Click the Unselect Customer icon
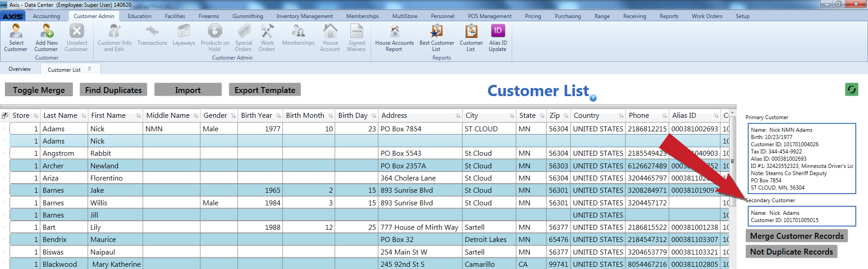The image size is (868, 269). [x=76, y=37]
